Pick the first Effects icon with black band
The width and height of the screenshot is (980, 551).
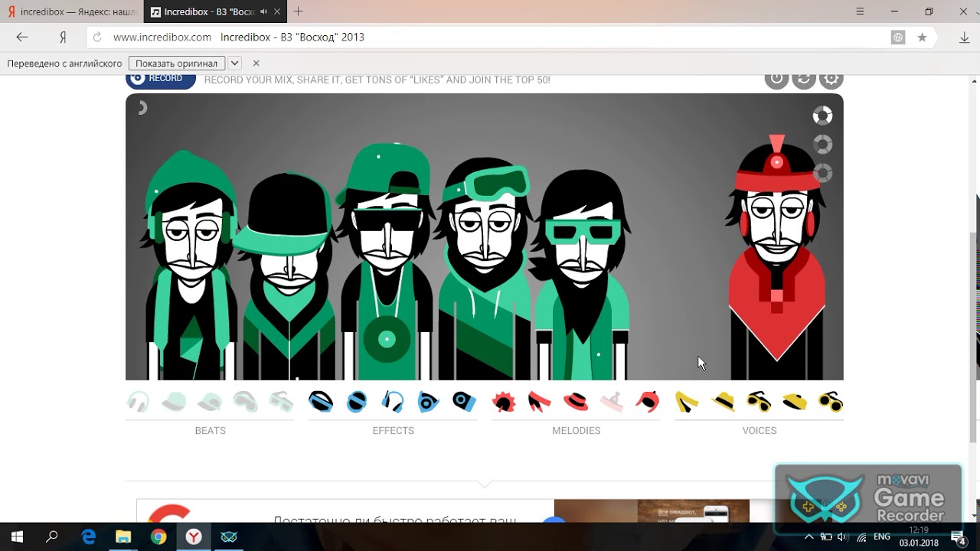coord(321,401)
